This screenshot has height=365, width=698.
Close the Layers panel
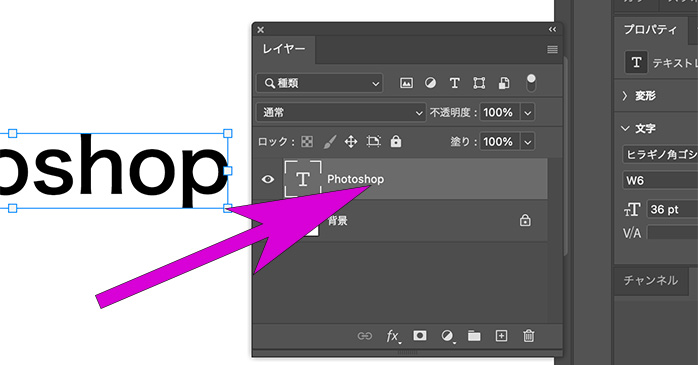(260, 30)
